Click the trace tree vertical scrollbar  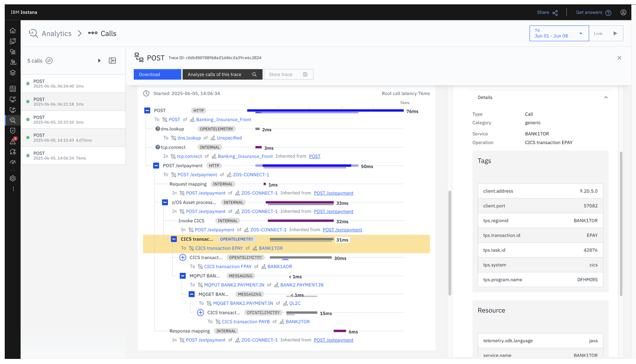click(450, 243)
